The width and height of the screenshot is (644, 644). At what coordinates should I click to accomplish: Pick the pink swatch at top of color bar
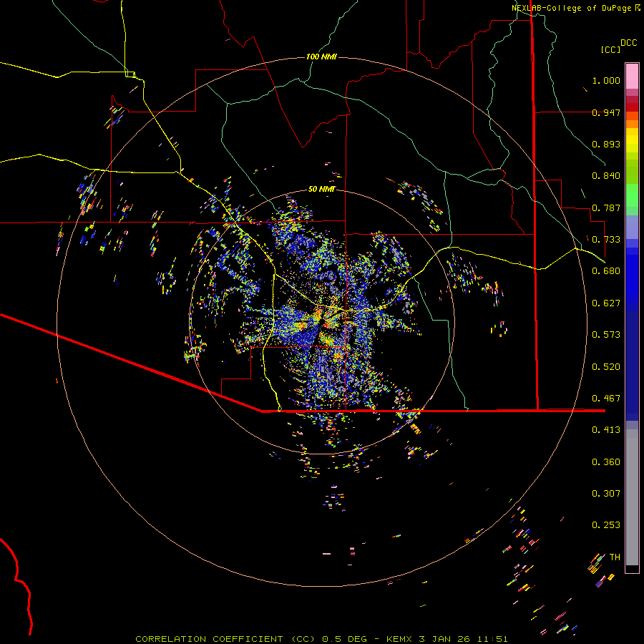click(632, 77)
